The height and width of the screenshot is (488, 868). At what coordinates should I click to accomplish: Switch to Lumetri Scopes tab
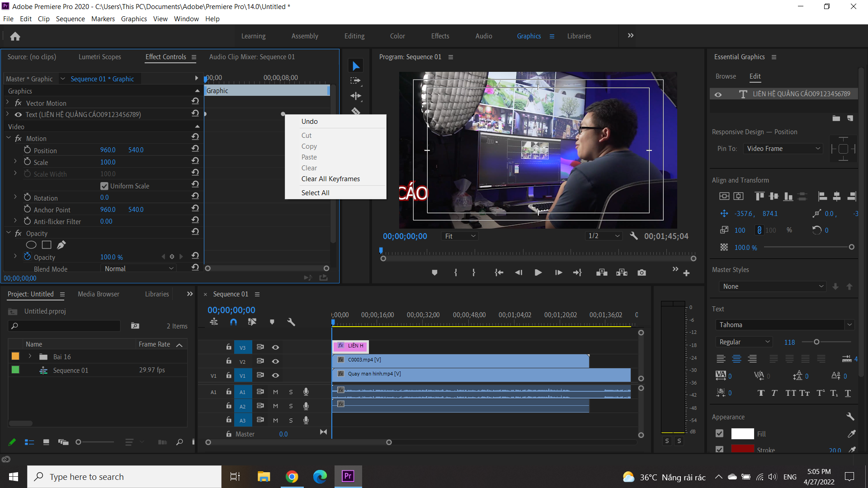100,57
